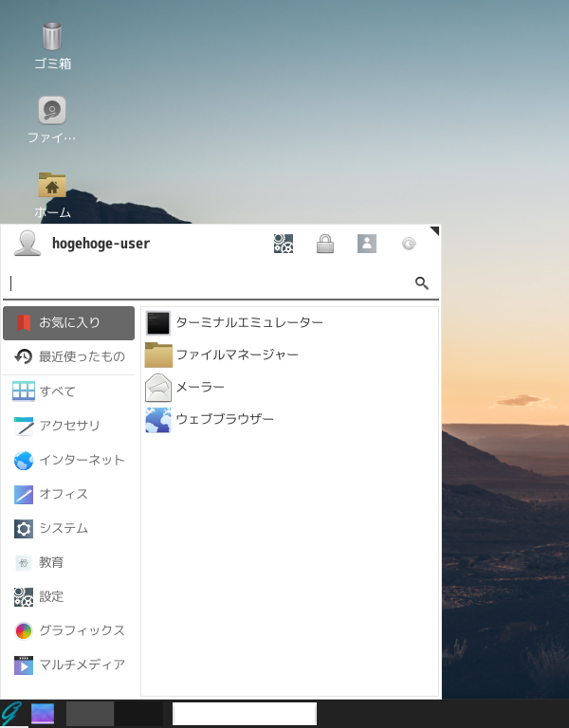Show 最近使ったもの recent items
This screenshot has width=569, height=728.
tap(68, 356)
